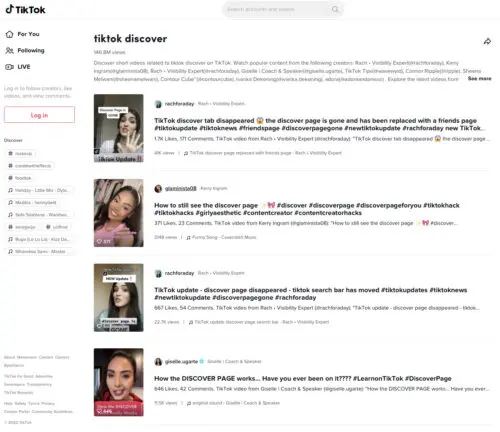Viewport: 500px width, 432px height.
Task: Click the music note icon on Little Mix chip
Action: (x=10, y=190)
